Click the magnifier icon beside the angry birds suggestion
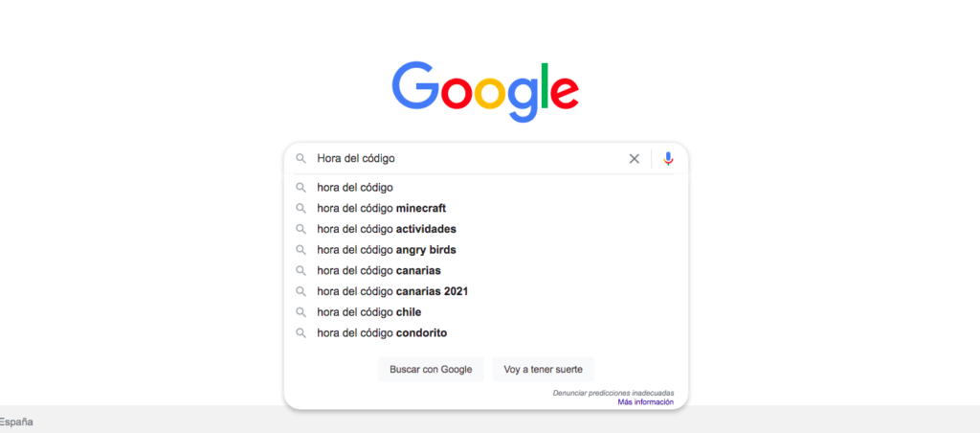This screenshot has height=433, width=980. 301,250
